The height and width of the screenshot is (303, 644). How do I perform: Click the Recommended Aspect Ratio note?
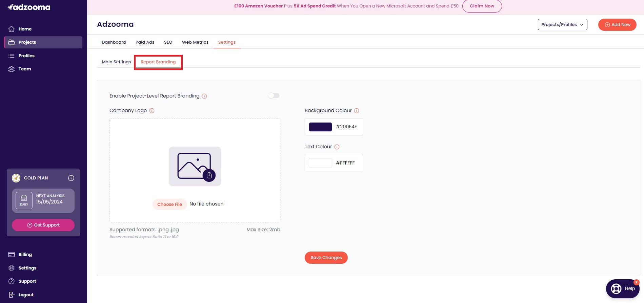(144, 237)
